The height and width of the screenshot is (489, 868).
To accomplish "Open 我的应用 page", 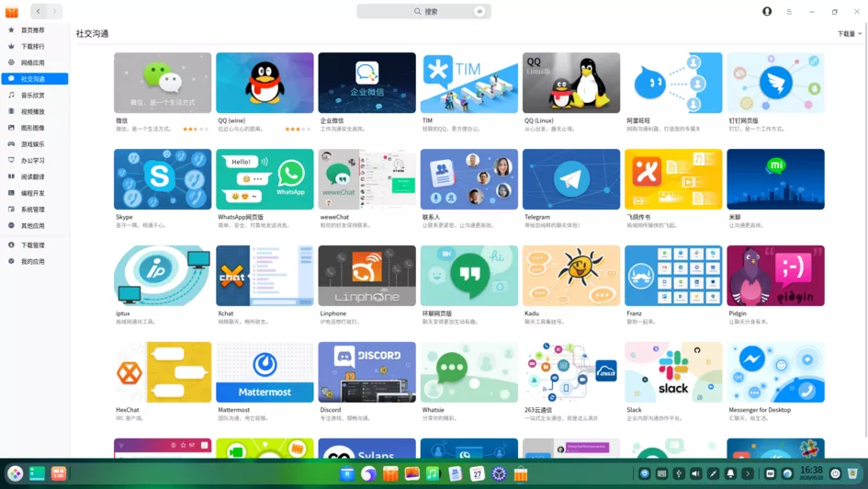I will tap(32, 261).
